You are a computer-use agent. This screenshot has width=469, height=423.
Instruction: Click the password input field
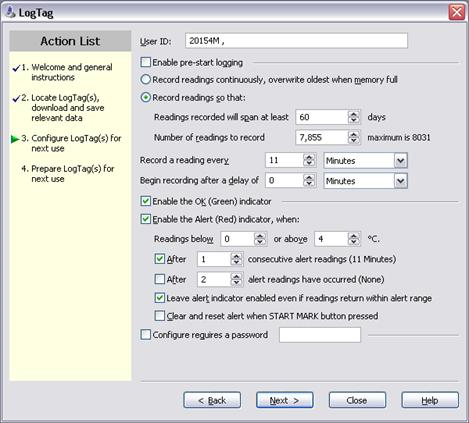(x=320, y=335)
